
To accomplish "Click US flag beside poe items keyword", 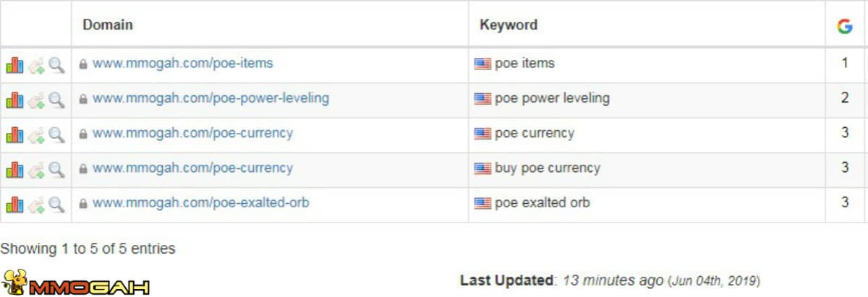I will pyautogui.click(x=482, y=64).
